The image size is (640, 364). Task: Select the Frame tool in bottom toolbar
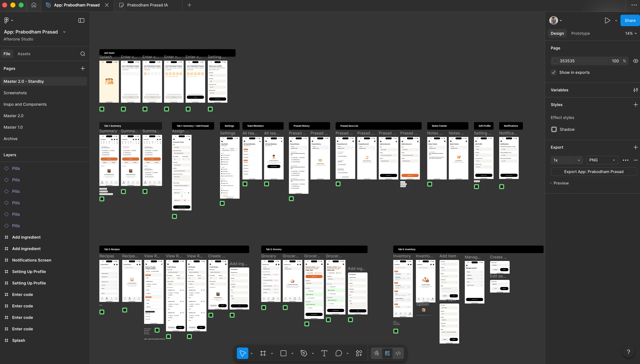263,353
